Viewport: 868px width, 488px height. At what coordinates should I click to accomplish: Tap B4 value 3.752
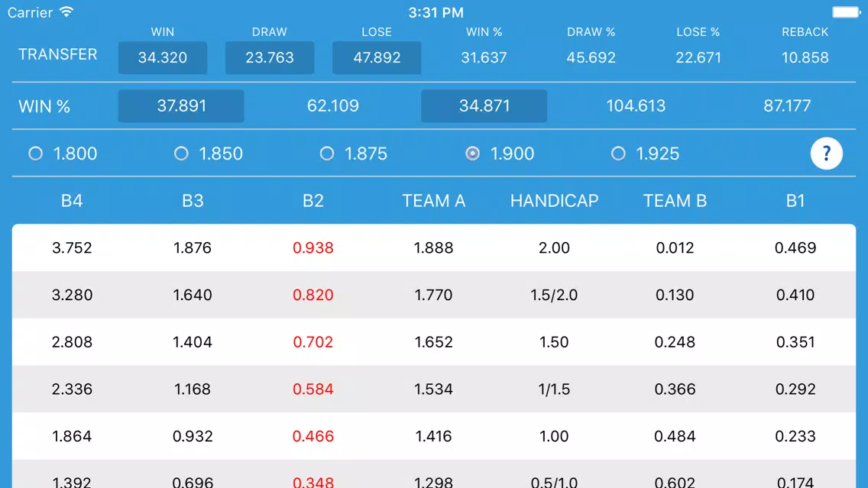pyautogui.click(x=72, y=248)
